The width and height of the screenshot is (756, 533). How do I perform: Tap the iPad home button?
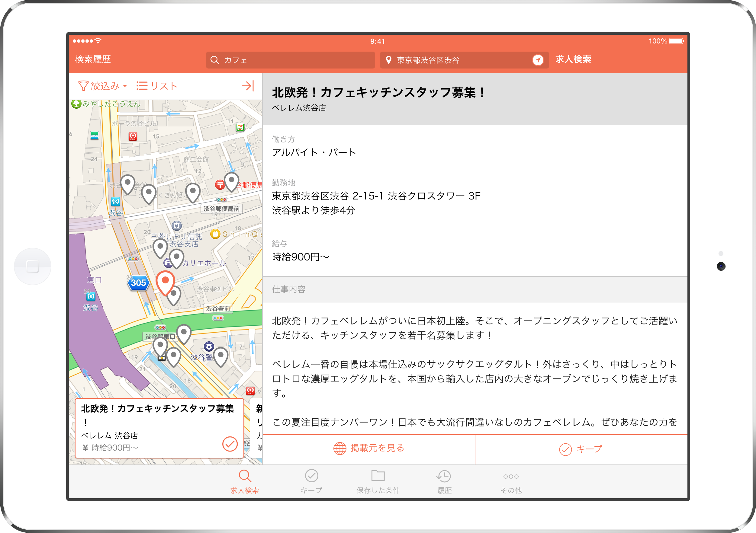[33, 266]
